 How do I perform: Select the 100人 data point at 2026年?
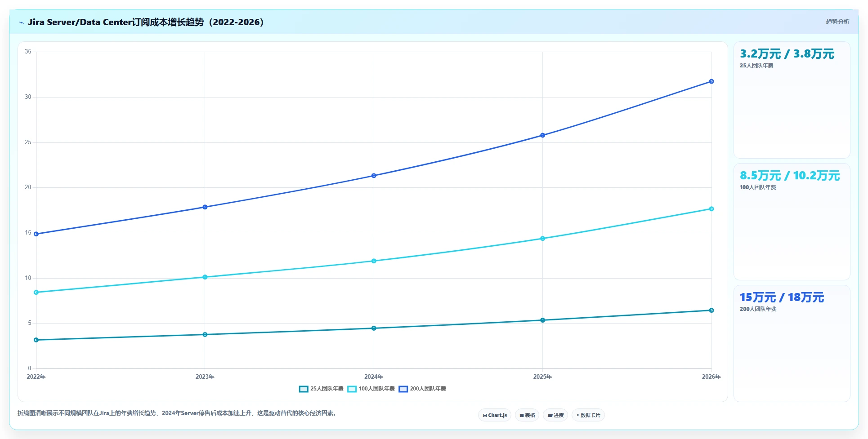tap(711, 209)
